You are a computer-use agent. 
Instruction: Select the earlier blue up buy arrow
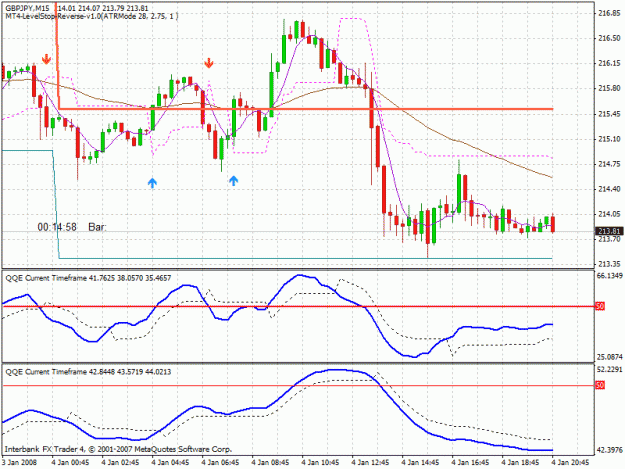(152, 183)
